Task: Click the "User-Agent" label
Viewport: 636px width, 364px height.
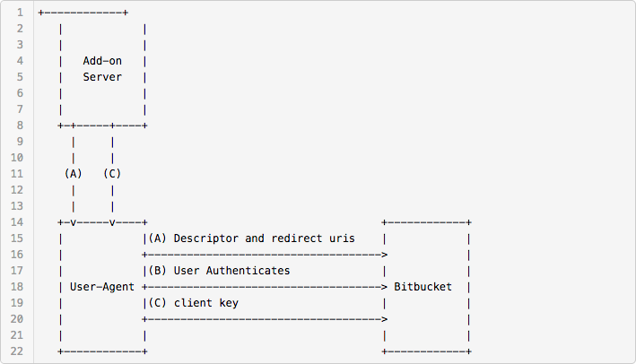Action: tap(102, 287)
